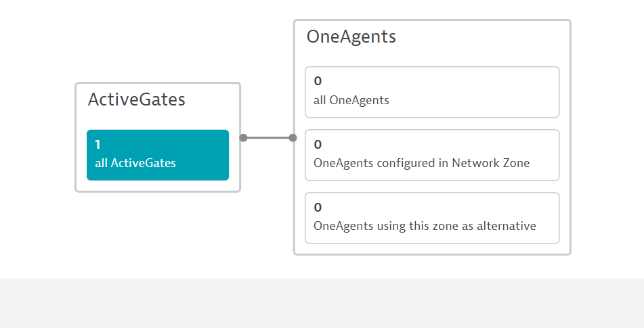Click empty space right of OneAgents heading
The image size is (644, 328).
pos(481,37)
